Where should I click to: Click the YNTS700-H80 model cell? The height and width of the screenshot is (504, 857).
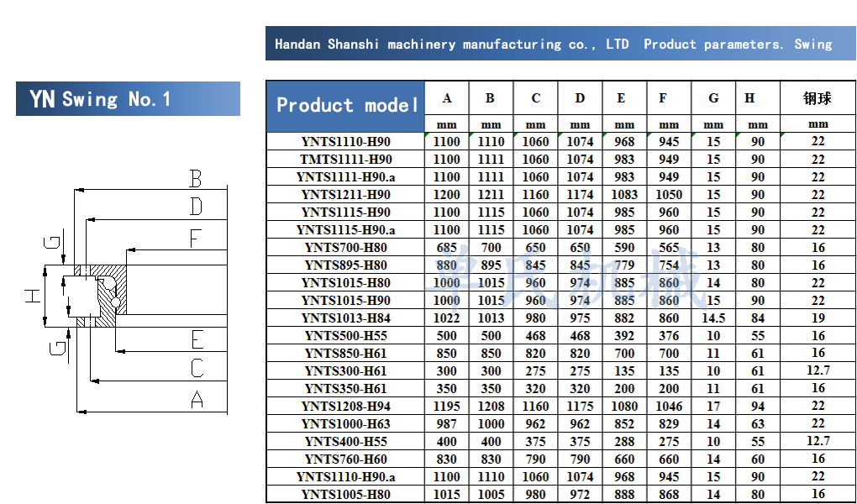(346, 247)
